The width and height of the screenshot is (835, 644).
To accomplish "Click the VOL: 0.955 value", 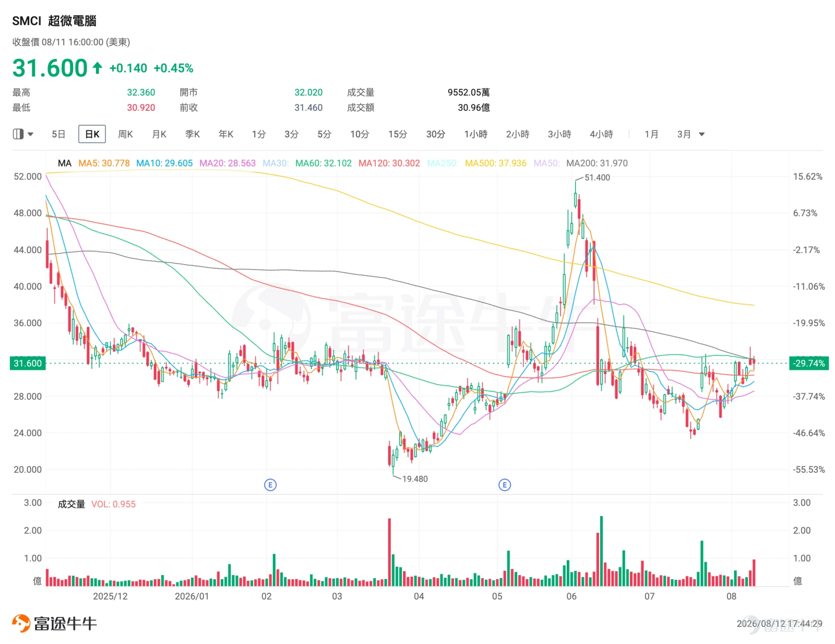I will 113,504.
